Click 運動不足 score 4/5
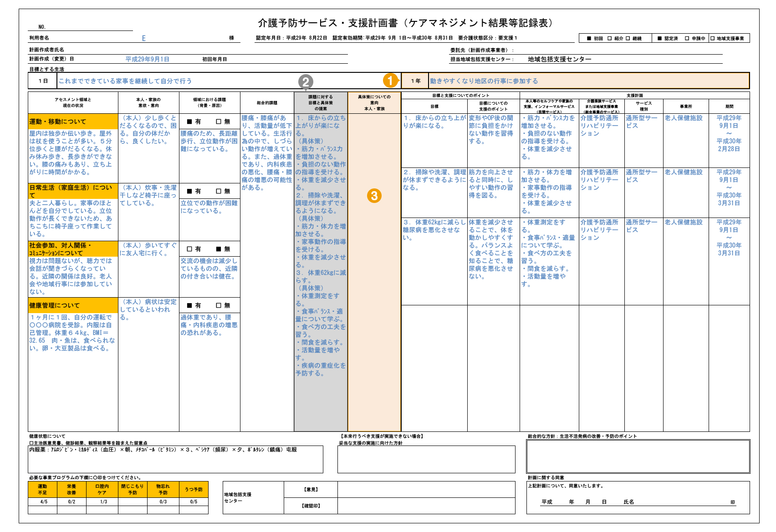The image size is (776, 532). (43, 502)
